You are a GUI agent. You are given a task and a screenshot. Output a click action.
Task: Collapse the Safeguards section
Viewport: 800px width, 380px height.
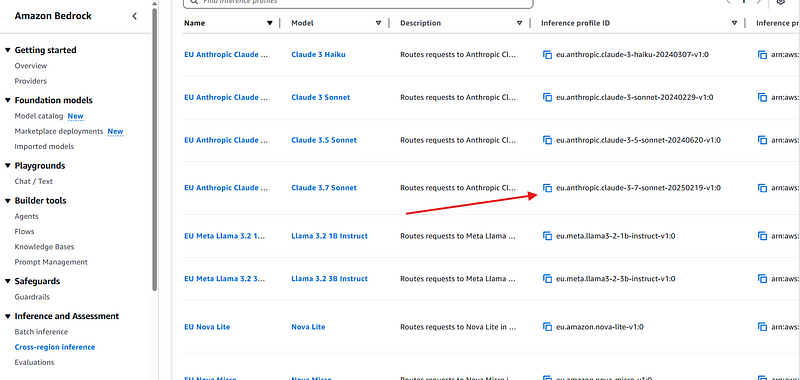click(8, 281)
